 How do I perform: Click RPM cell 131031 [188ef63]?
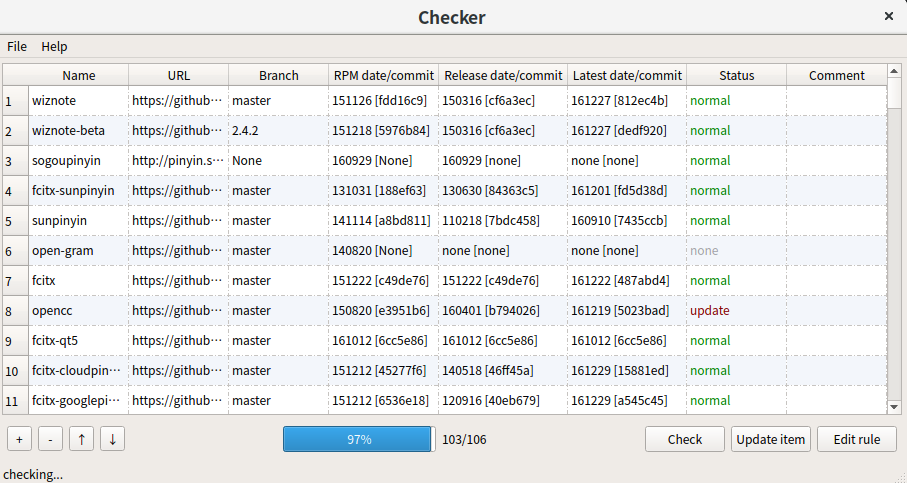(384, 191)
